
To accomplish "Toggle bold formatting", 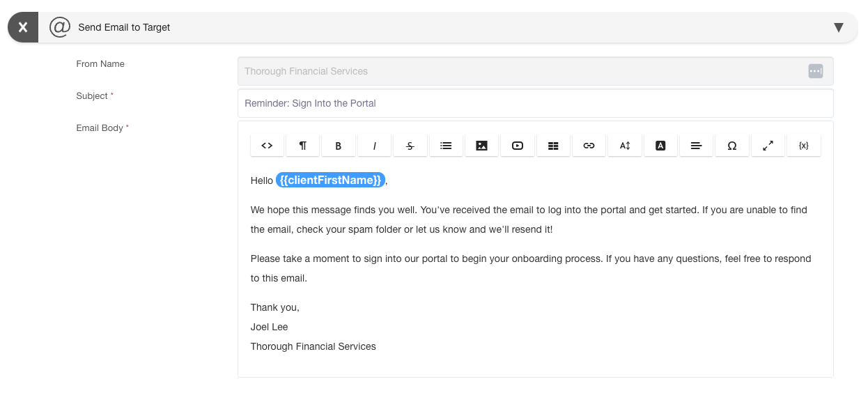I will click(339, 146).
